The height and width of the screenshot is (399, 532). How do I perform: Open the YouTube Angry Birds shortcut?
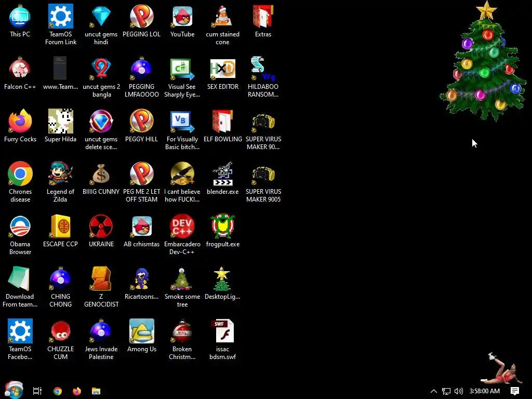(x=182, y=21)
